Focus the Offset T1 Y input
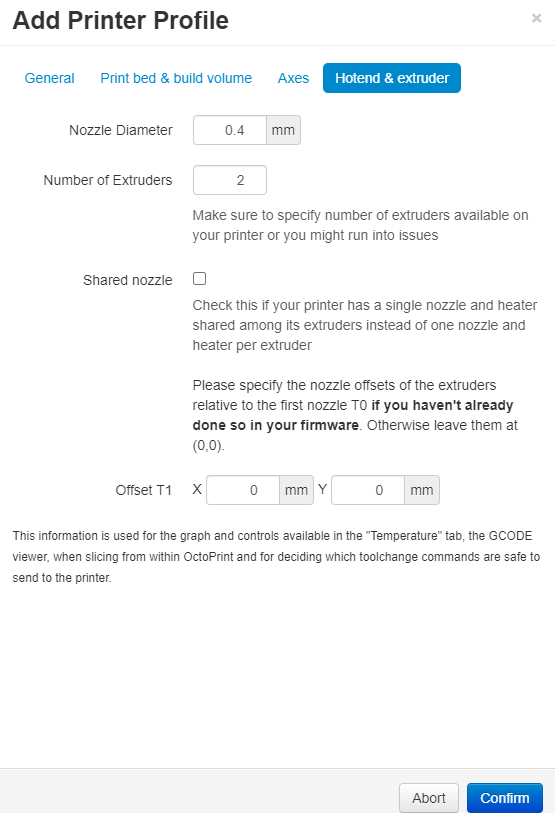This screenshot has width=555, height=813. pos(368,490)
